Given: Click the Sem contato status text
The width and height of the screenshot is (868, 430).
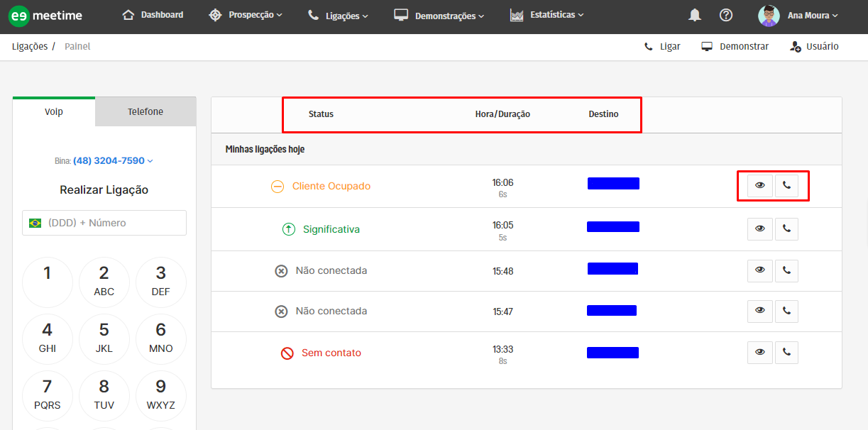Looking at the screenshot, I should click(331, 353).
